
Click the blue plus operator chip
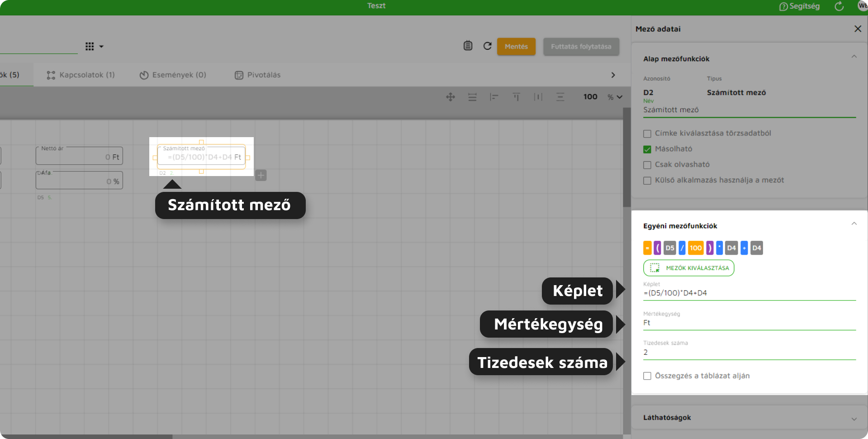pyautogui.click(x=744, y=248)
